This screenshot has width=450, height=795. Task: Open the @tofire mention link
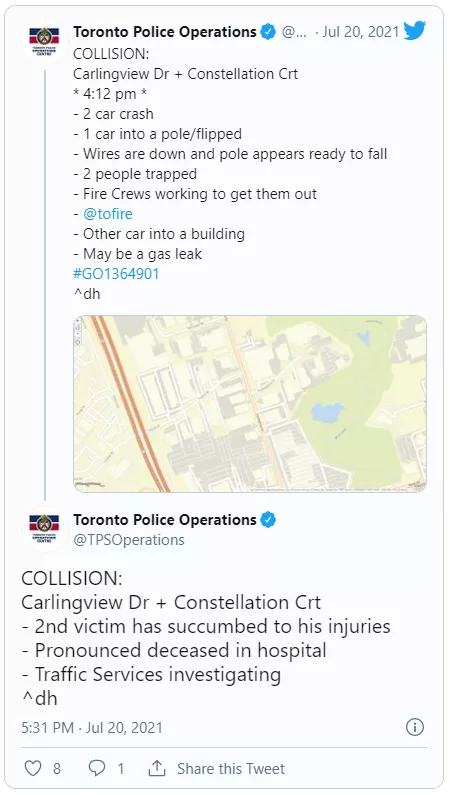[x=108, y=214]
